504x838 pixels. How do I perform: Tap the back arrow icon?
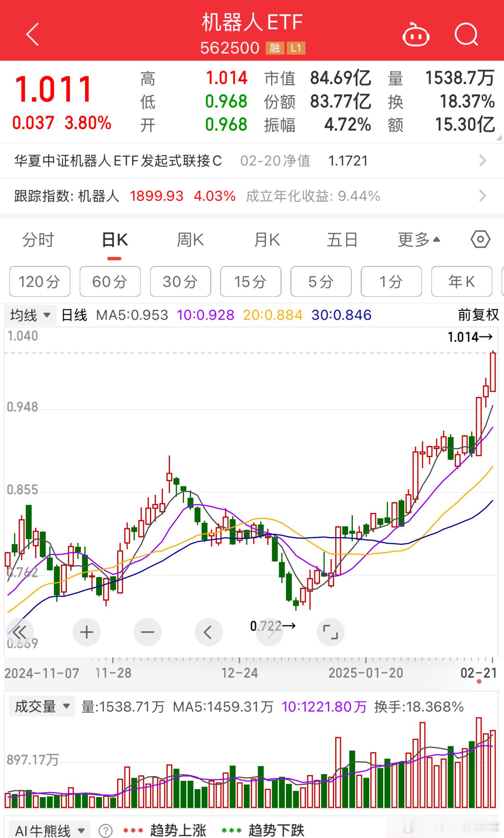point(32,34)
